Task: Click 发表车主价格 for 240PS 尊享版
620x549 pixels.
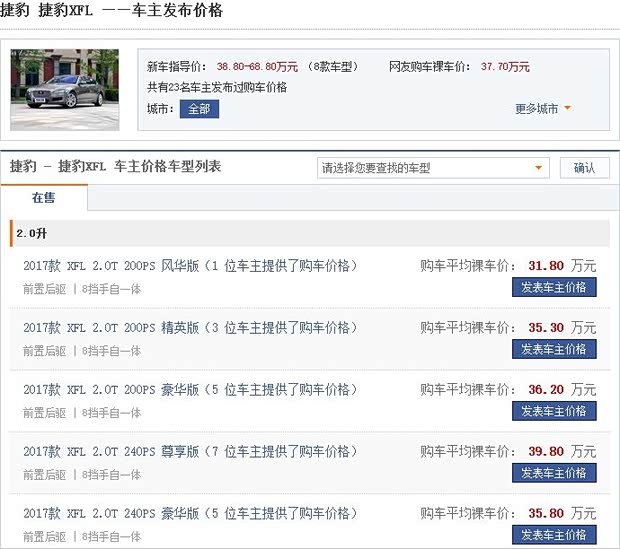Action: (x=554, y=473)
